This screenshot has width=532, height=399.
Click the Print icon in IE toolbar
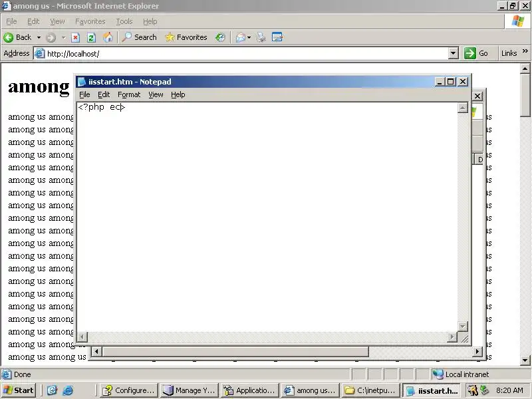pyautogui.click(x=261, y=37)
